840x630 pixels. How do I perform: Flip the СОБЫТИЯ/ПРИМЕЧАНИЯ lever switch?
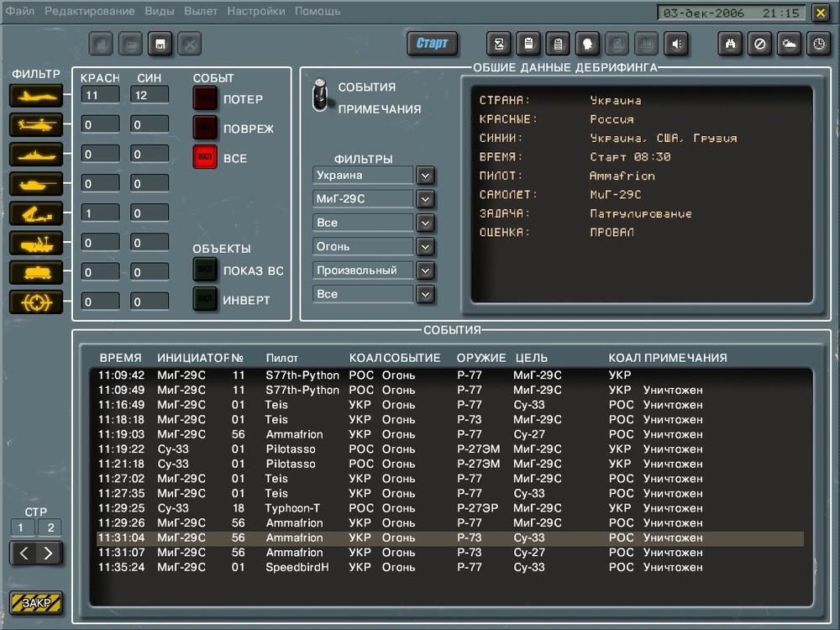point(319,97)
